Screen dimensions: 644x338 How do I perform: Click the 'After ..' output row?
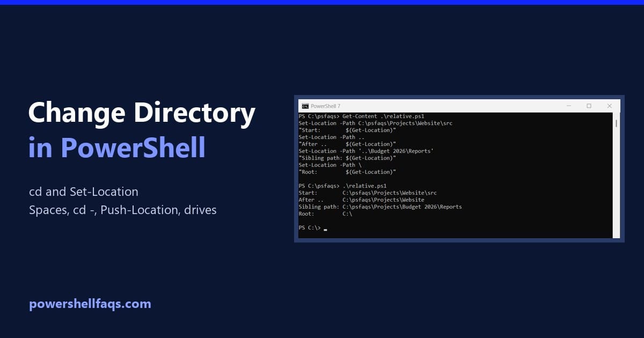click(x=361, y=200)
